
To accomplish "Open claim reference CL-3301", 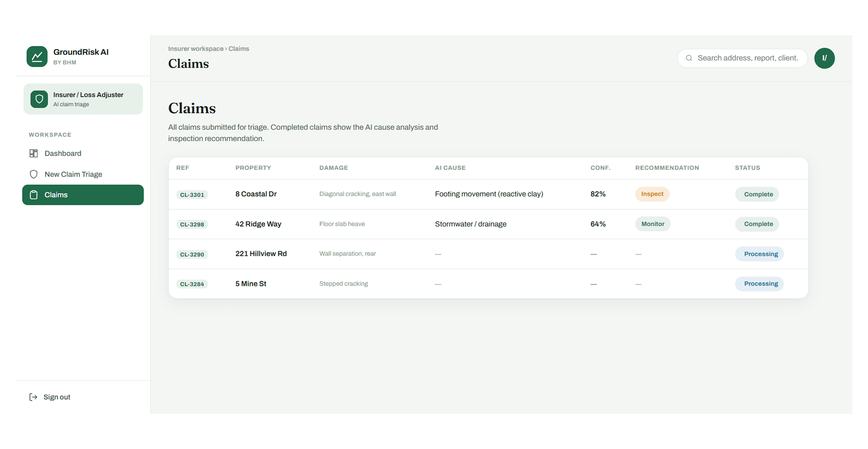I will 192,195.
